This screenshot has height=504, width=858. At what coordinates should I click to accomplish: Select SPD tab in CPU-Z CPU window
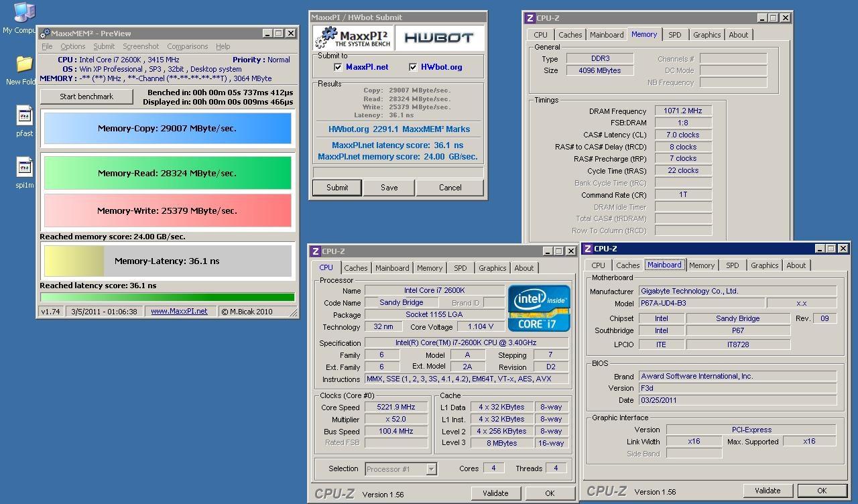(x=461, y=268)
